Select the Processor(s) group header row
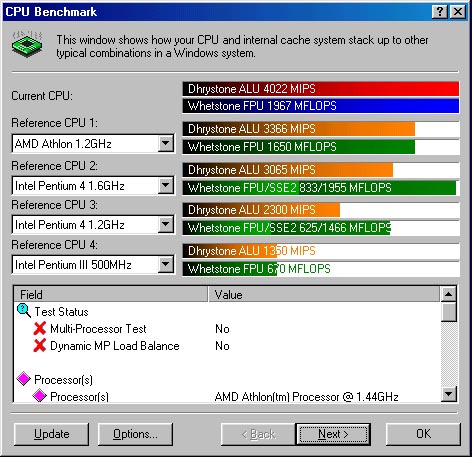This screenshot has width=472, height=457. [x=227, y=379]
